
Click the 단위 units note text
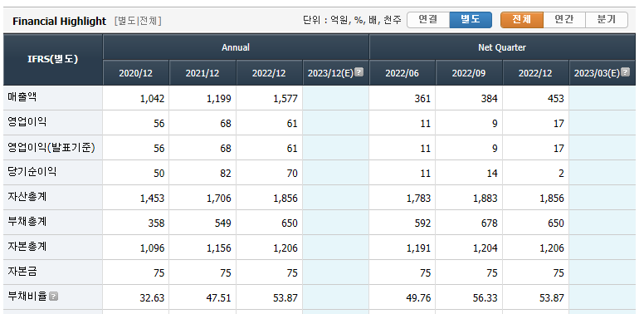[352, 20]
